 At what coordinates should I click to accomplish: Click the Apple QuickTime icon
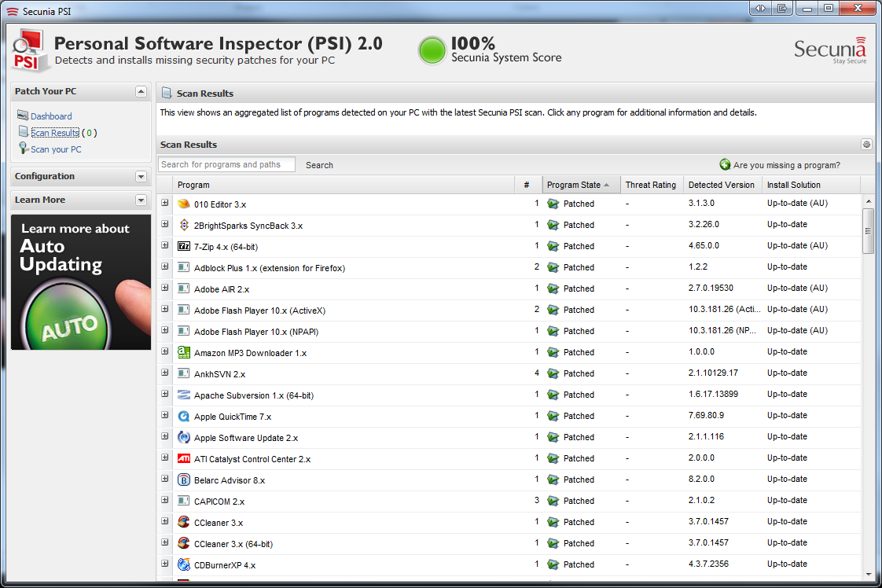[183, 417]
